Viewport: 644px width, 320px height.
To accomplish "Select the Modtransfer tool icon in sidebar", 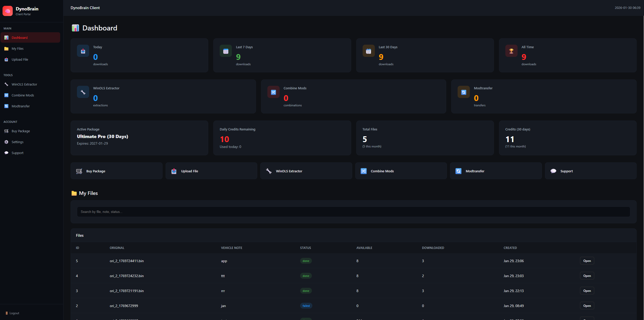I will [x=6, y=106].
